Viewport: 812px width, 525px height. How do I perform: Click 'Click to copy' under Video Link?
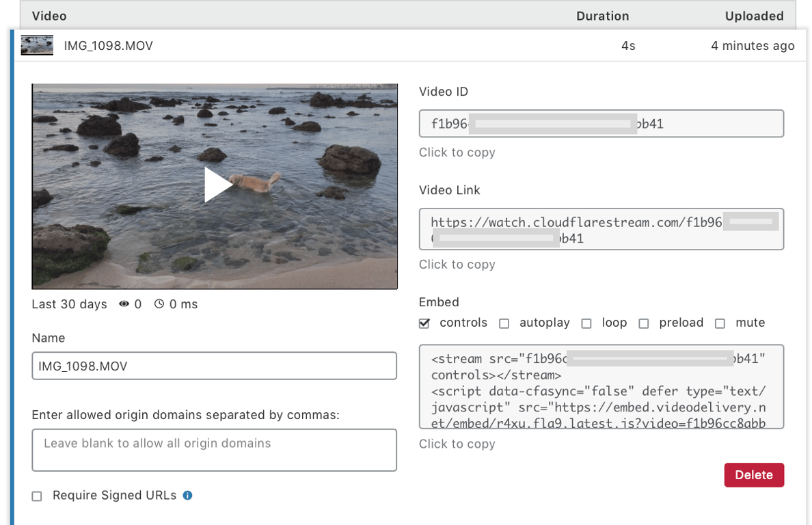(x=457, y=265)
